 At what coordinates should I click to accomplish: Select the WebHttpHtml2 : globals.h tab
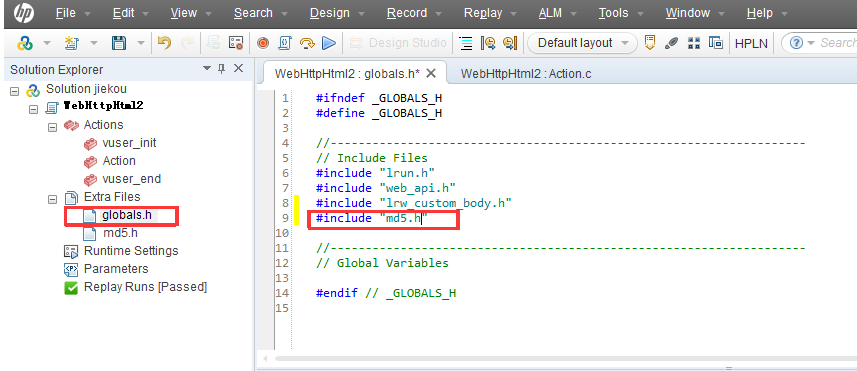click(347, 74)
